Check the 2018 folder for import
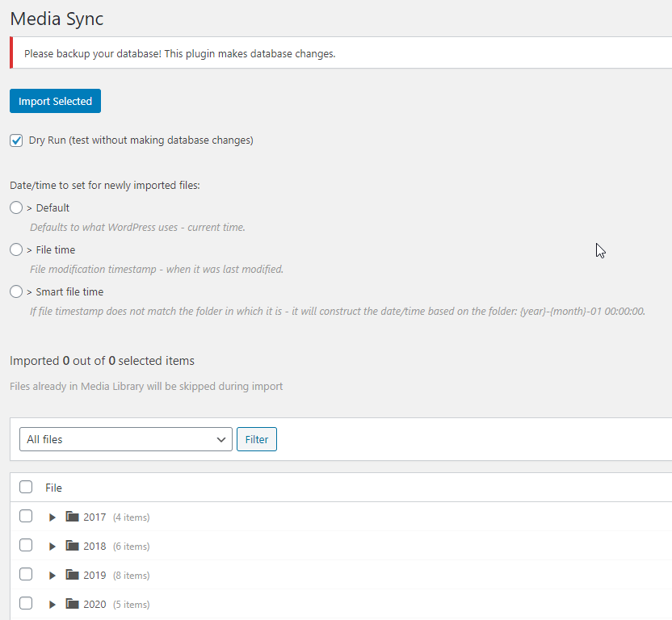 click(x=25, y=546)
